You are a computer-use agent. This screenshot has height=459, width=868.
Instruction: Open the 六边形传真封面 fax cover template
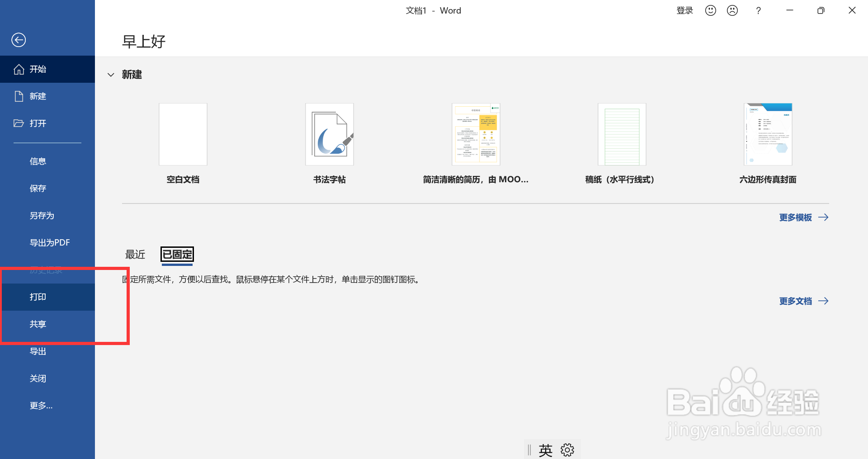[768, 134]
